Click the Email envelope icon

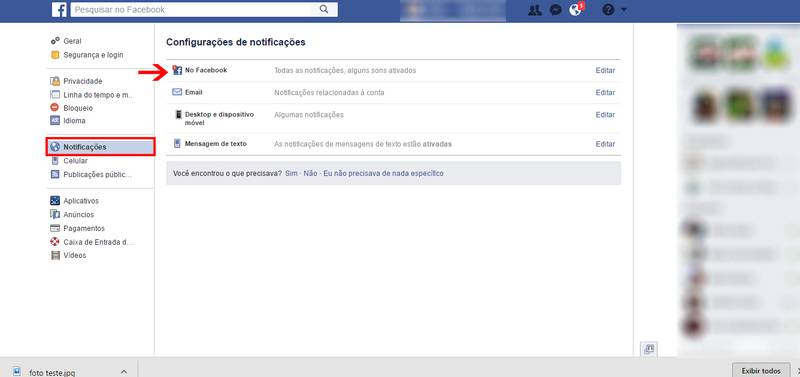(x=177, y=92)
